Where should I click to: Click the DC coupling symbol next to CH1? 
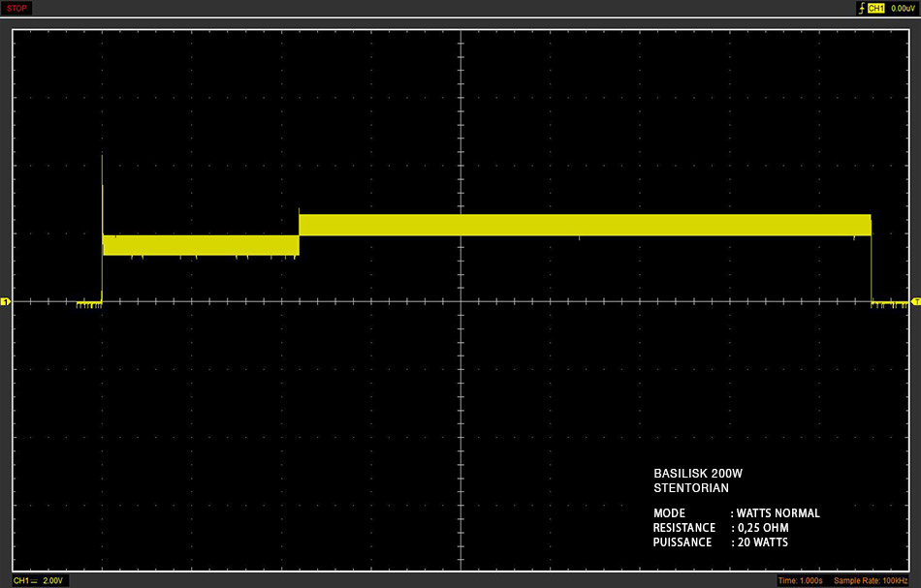pyautogui.click(x=34, y=580)
